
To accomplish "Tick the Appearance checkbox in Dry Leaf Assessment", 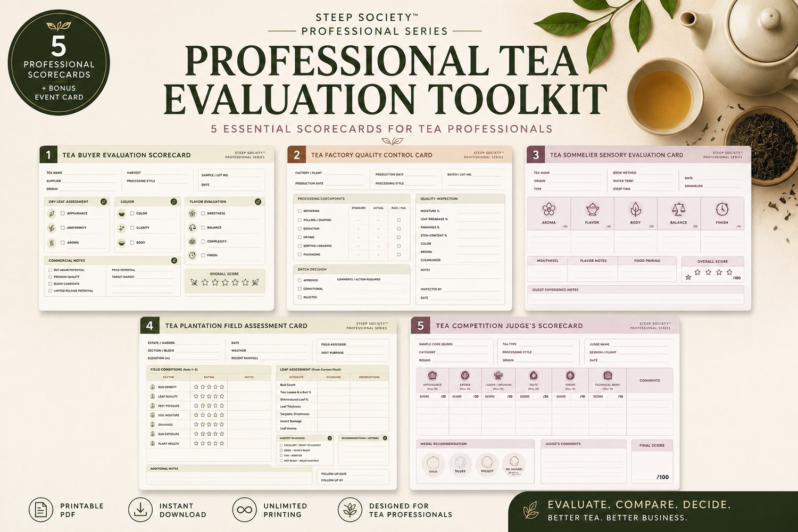I will click(x=63, y=213).
